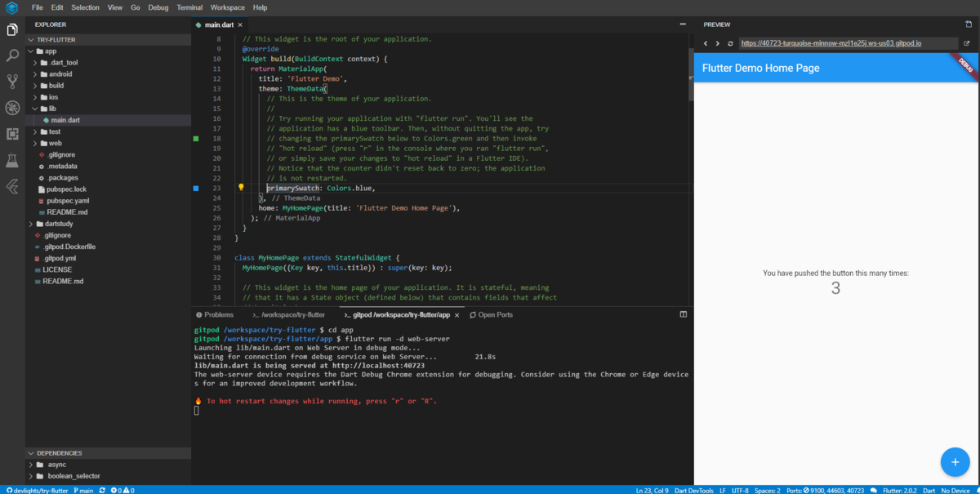
Task: Open the Selection menu
Action: (85, 7)
